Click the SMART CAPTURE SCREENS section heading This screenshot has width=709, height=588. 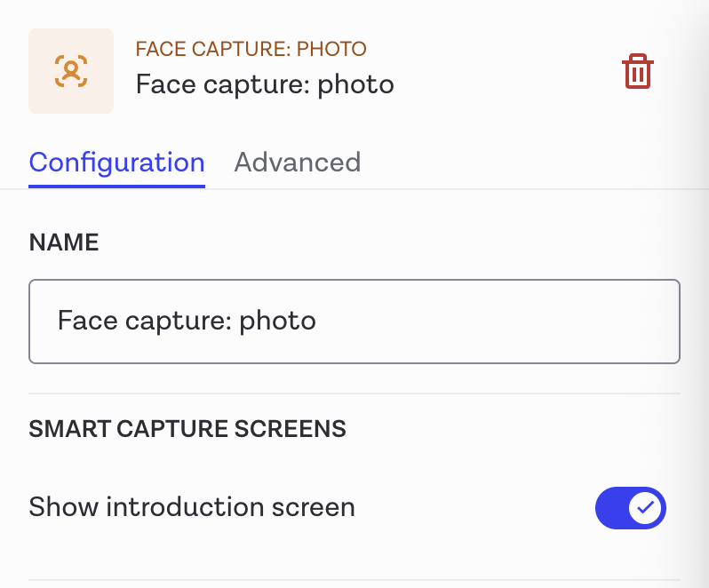coord(187,429)
